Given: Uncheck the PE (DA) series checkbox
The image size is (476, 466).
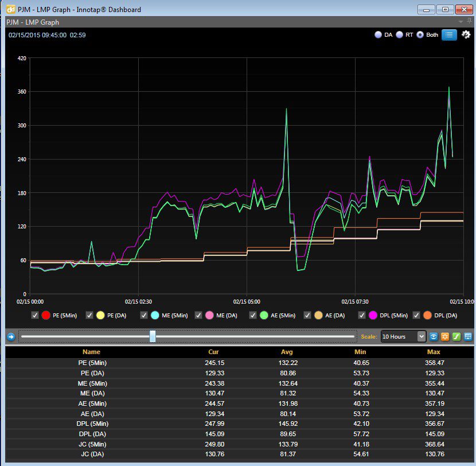Looking at the screenshot, I should [89, 315].
